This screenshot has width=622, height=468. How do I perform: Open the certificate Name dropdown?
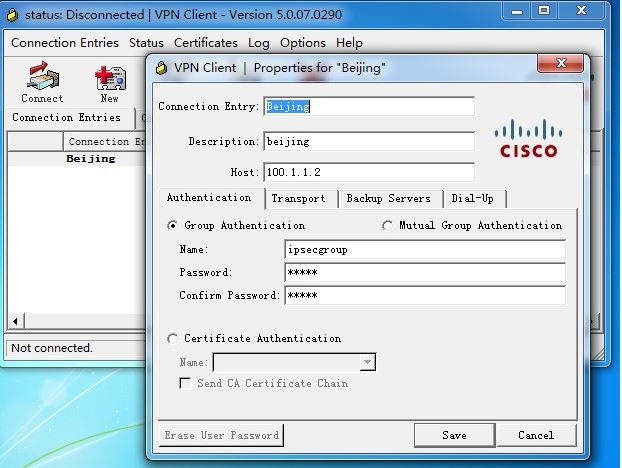point(367,362)
